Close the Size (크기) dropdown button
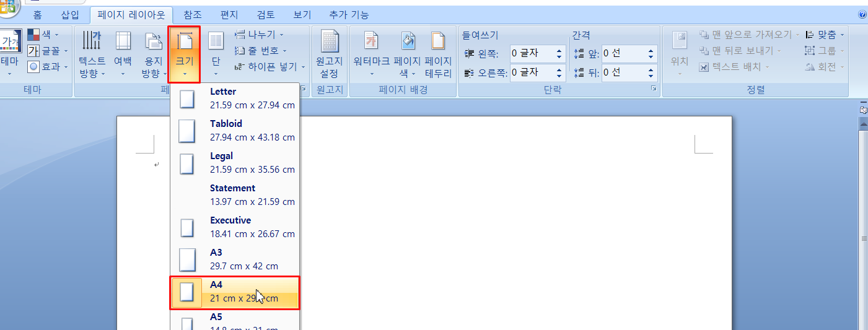 pos(184,54)
